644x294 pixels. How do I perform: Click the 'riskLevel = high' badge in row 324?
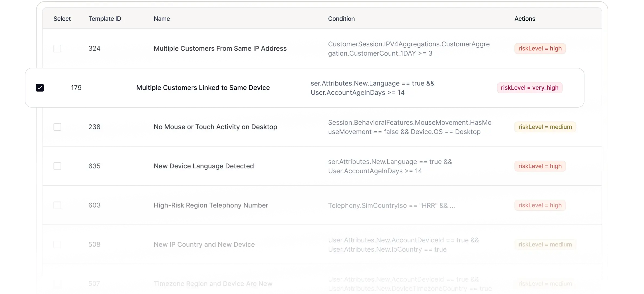(x=540, y=48)
